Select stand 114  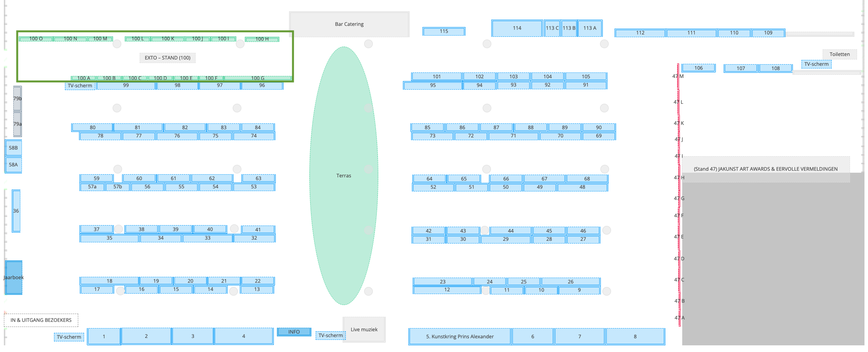(517, 28)
